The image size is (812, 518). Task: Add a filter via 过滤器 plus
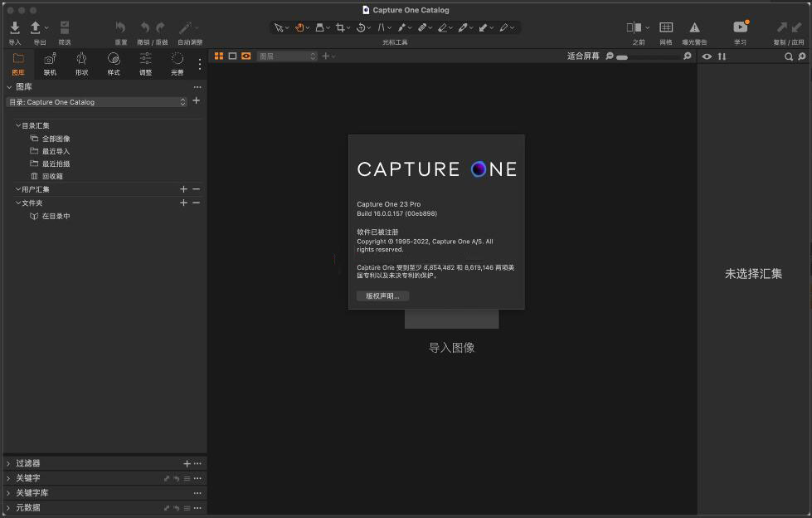click(187, 463)
